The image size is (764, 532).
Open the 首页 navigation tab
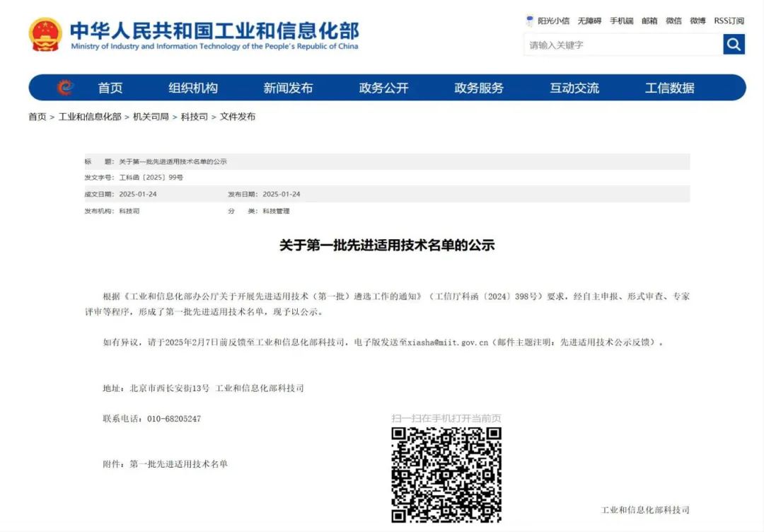(x=110, y=88)
